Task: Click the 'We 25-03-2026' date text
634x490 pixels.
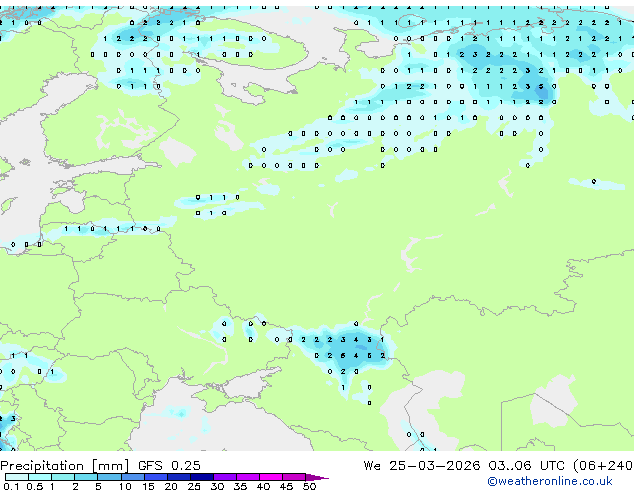Action: (422, 465)
